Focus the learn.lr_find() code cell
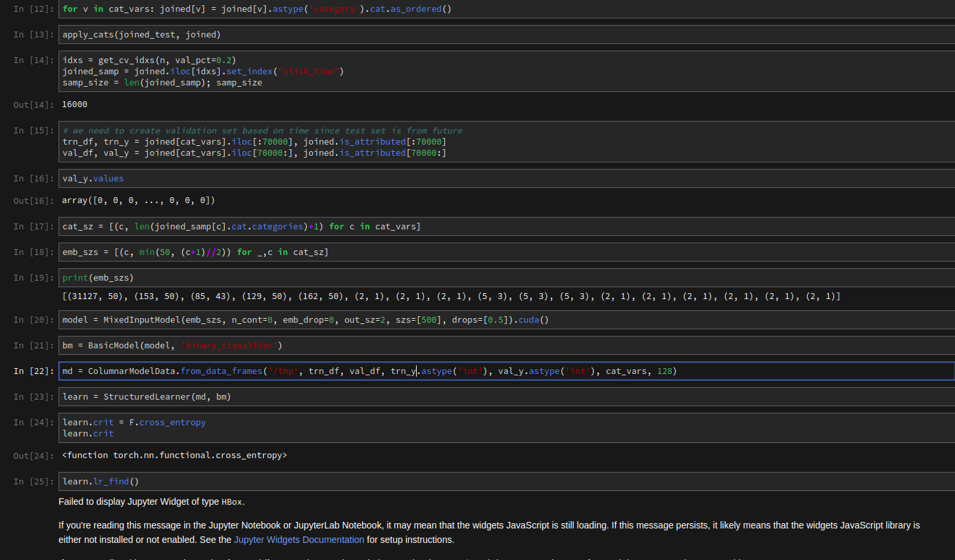This screenshot has height=560, width=955. click(506, 482)
